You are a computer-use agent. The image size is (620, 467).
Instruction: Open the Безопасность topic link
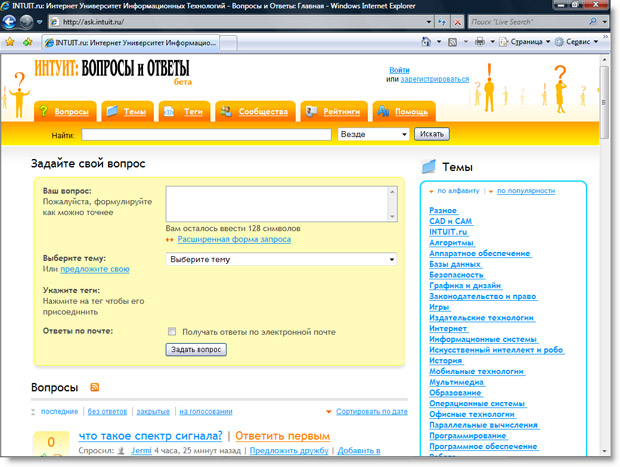(456, 275)
